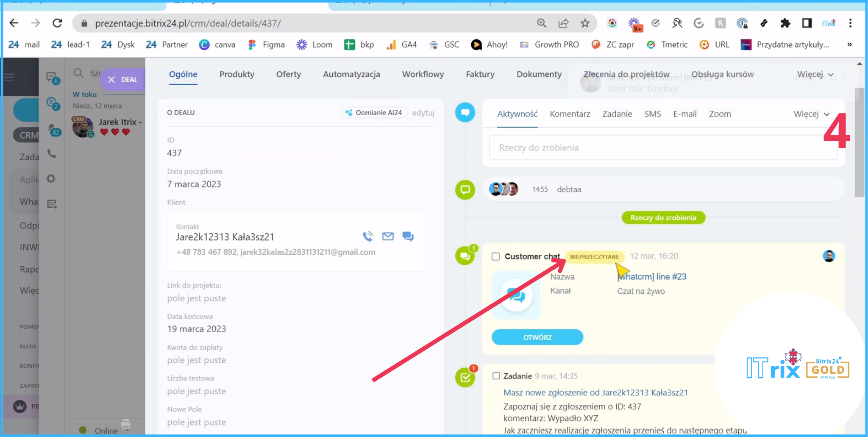
Task: Open the [whatcrm] line #23 link
Action: coord(652,277)
